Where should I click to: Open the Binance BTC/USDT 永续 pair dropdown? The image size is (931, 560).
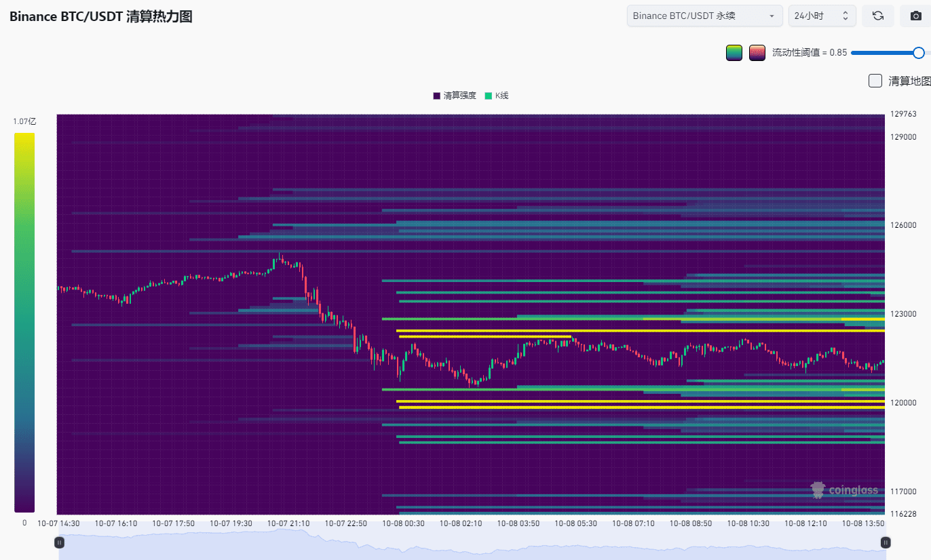pyautogui.click(x=704, y=16)
